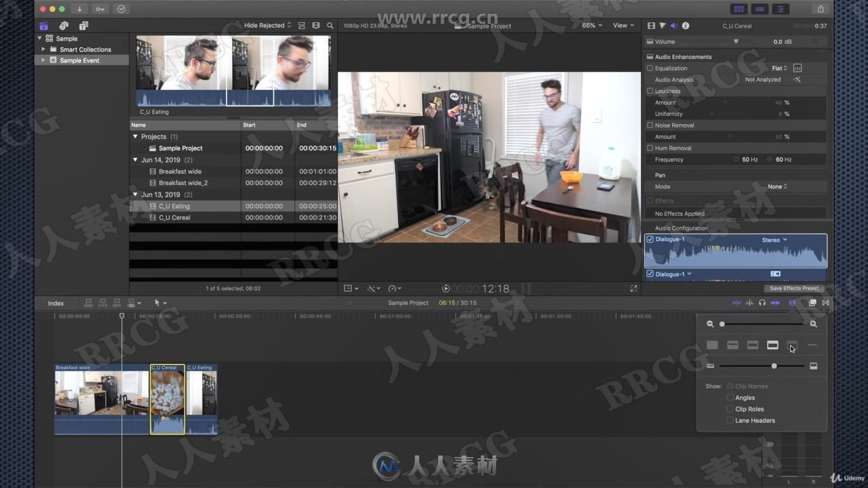Click the Save Effects Preset button
The width and height of the screenshot is (868, 488).
(793, 288)
